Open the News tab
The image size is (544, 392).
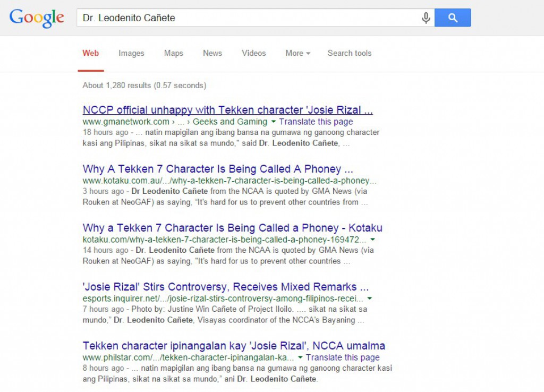[x=212, y=53]
